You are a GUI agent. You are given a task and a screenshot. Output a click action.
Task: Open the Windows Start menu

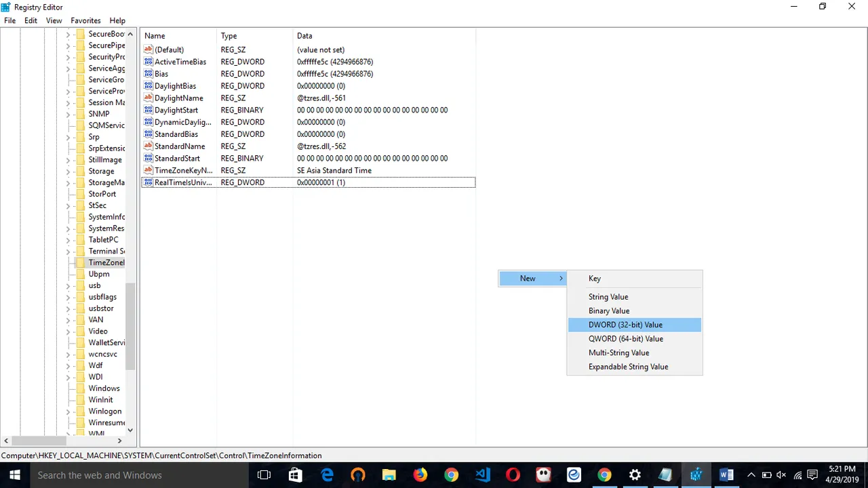coord(14,475)
